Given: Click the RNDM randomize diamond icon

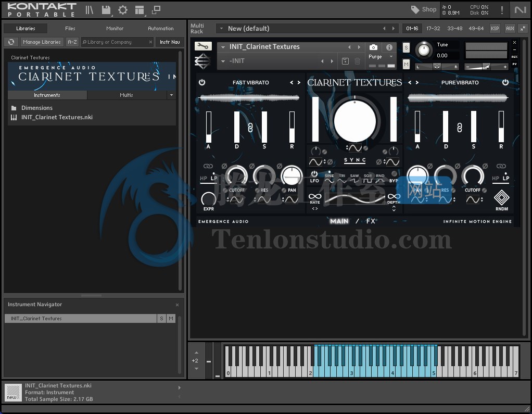Looking at the screenshot, I should click(x=501, y=197).
